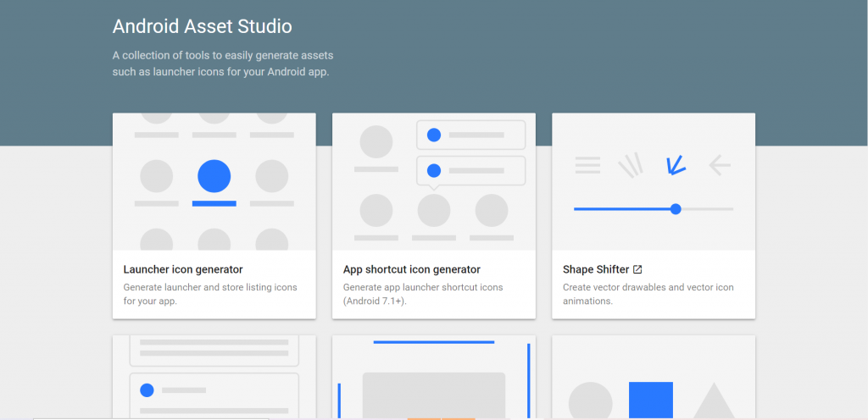
Task: Click the blue square shape in bottom-right card
Action: [x=651, y=401]
